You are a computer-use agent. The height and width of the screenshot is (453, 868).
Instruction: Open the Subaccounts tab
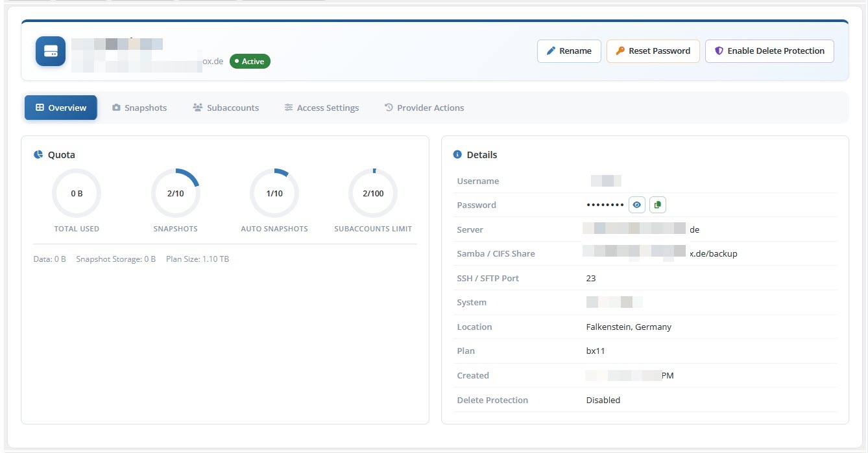pos(226,108)
